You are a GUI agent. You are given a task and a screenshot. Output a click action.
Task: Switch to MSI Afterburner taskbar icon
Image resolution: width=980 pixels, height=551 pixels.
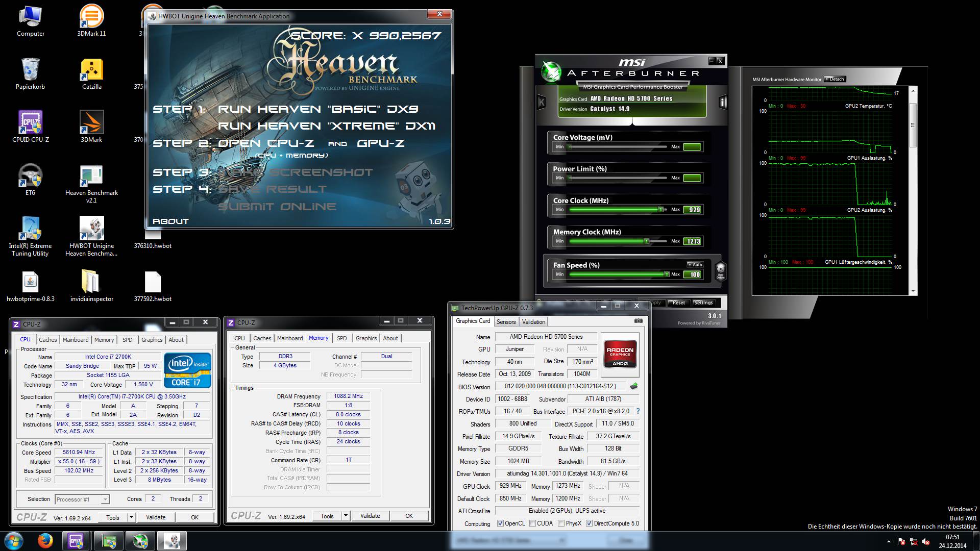[140, 541]
